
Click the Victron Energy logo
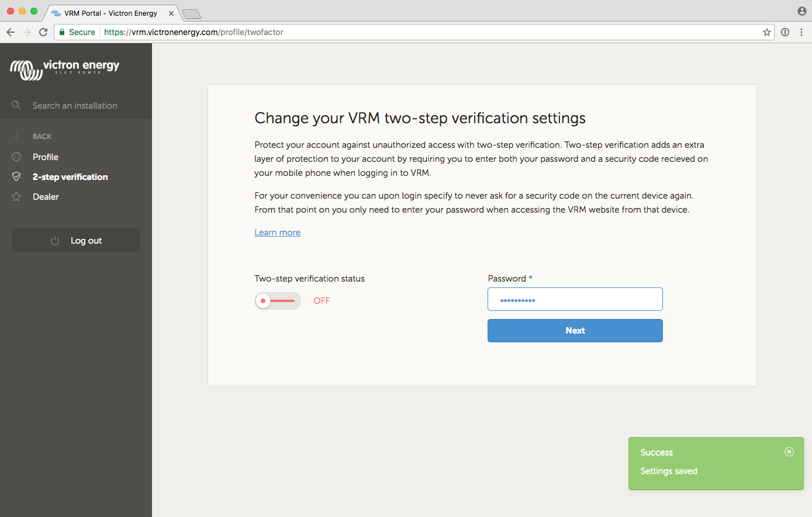coord(65,70)
